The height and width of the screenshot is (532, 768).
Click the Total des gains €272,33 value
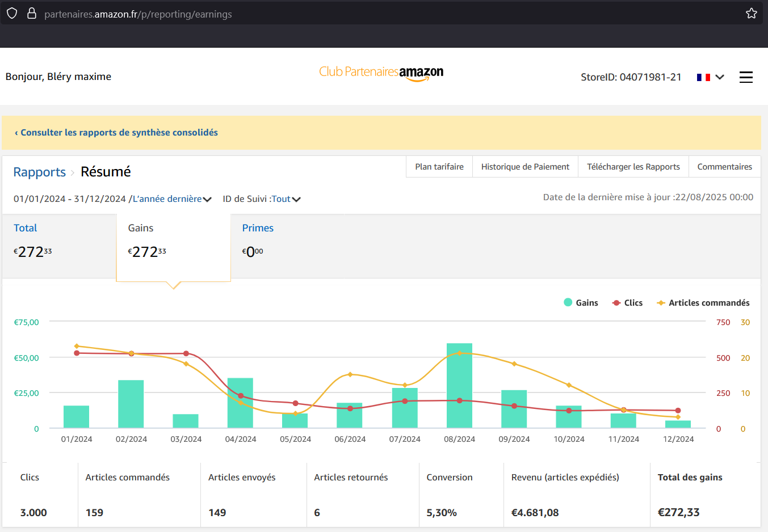(678, 513)
